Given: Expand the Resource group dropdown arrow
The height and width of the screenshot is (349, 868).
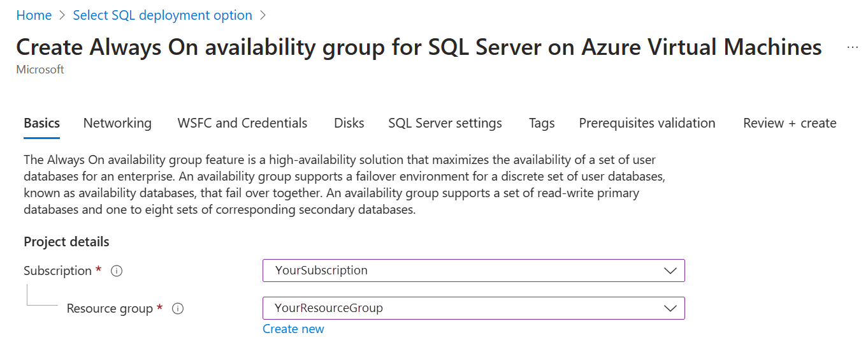Looking at the screenshot, I should [670, 308].
